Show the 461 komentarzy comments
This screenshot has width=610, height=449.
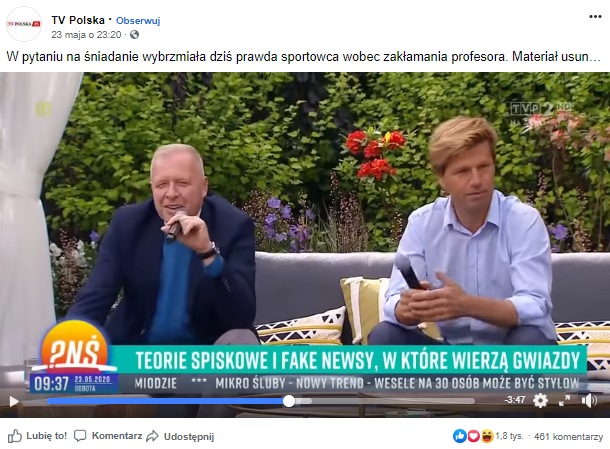pyautogui.click(x=568, y=437)
